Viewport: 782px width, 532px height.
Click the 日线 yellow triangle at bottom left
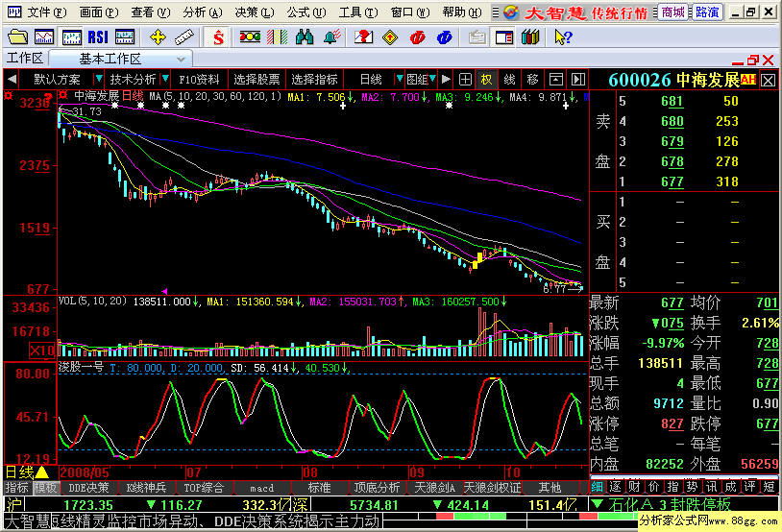42,472
